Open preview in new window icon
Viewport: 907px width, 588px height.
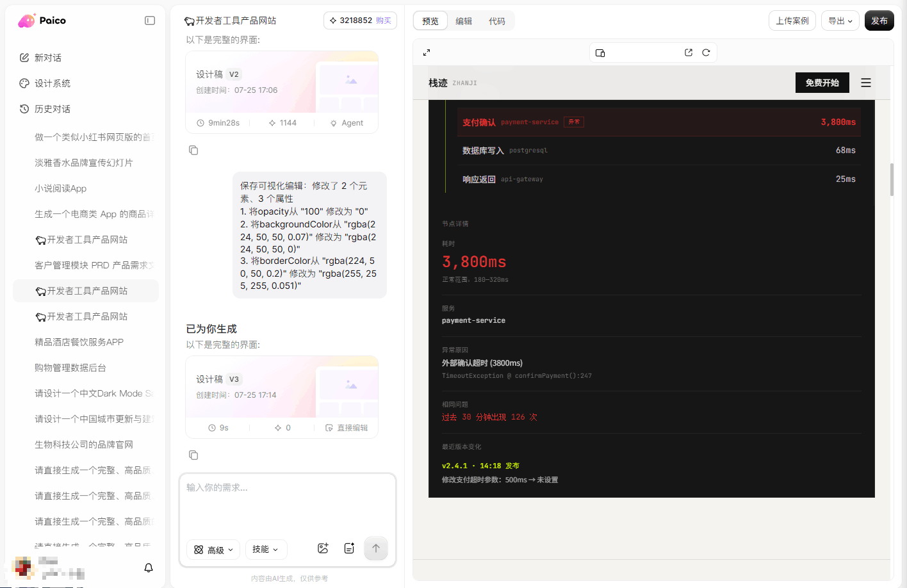689,53
